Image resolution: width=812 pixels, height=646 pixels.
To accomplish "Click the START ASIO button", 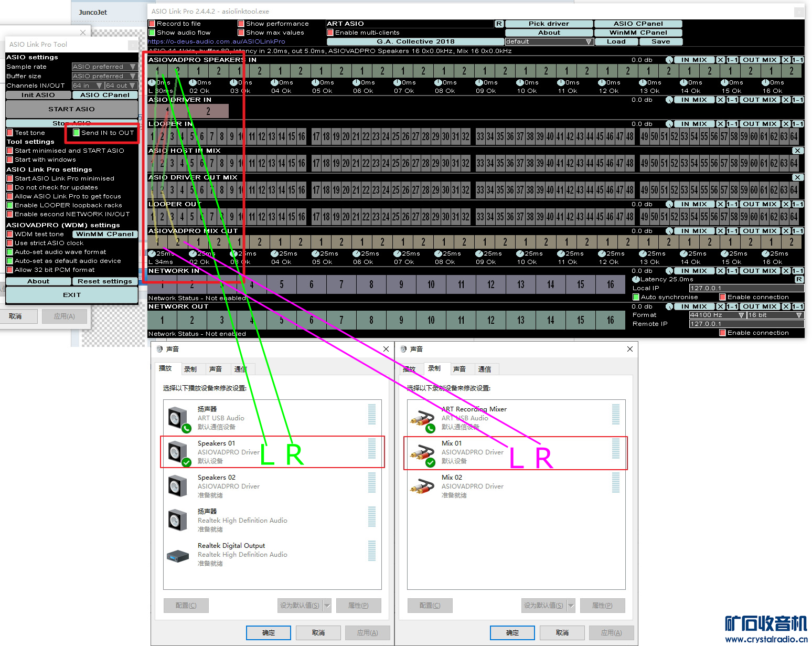I will [72, 109].
